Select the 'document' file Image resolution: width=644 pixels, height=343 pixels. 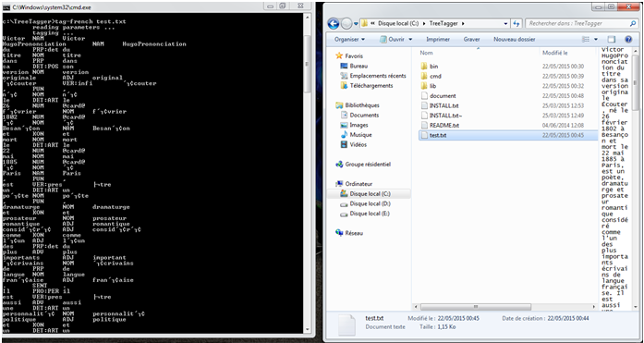point(438,96)
